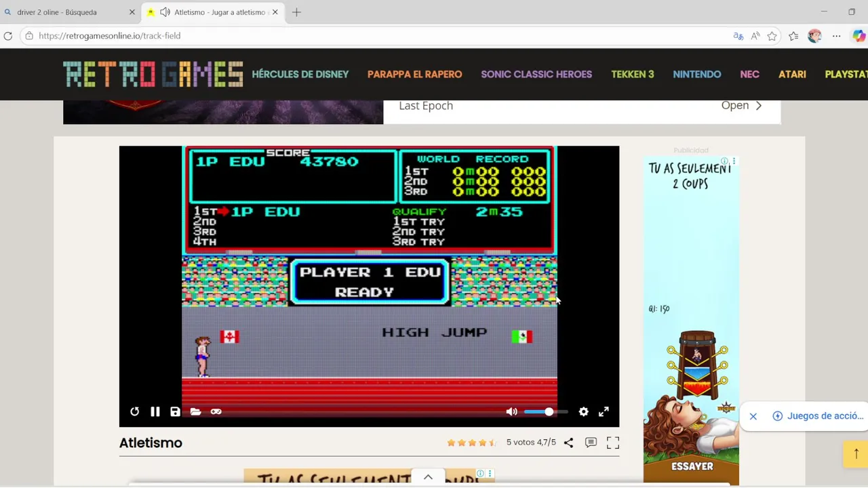The image size is (868, 488).
Task: Click the Retro Games logo
Action: [153, 74]
